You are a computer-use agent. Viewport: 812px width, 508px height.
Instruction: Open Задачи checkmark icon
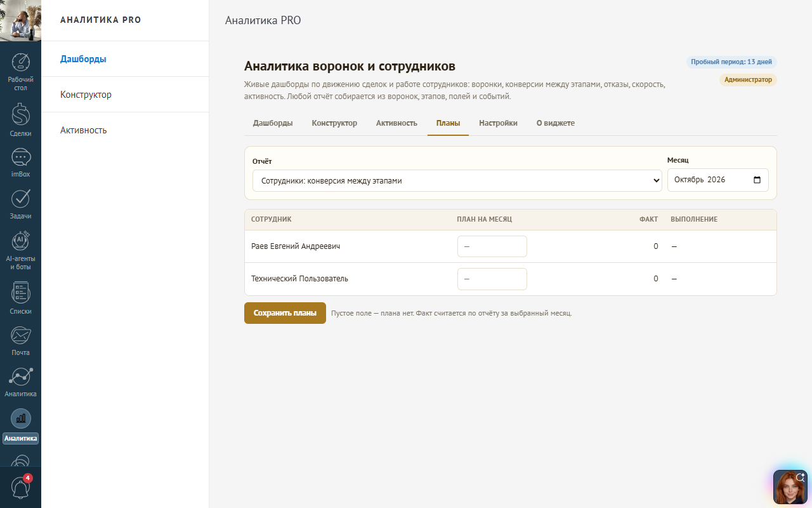pos(20,204)
